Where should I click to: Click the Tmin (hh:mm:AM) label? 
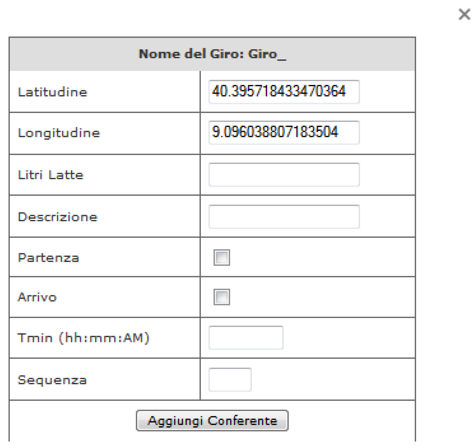83,338
